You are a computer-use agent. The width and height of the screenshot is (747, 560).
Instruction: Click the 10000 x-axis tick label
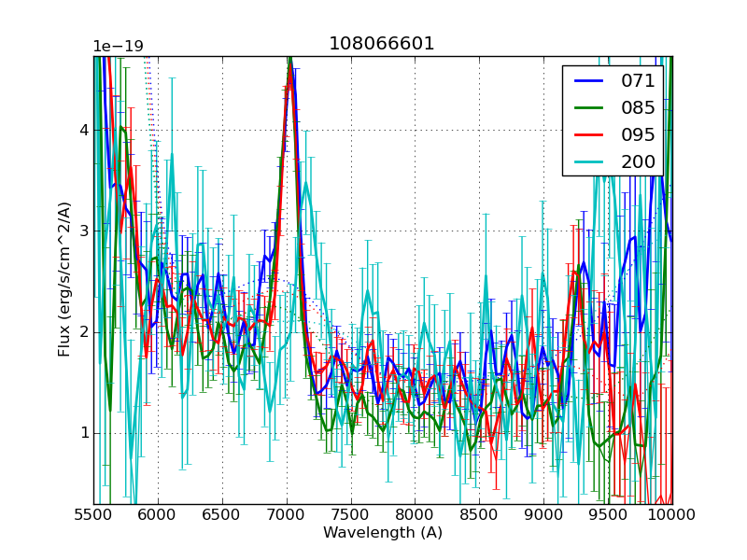671,514
